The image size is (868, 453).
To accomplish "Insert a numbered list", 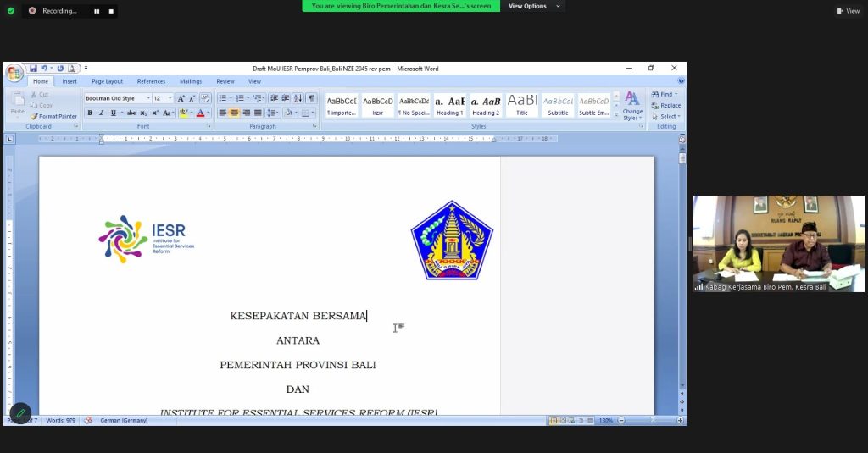I will pos(240,98).
